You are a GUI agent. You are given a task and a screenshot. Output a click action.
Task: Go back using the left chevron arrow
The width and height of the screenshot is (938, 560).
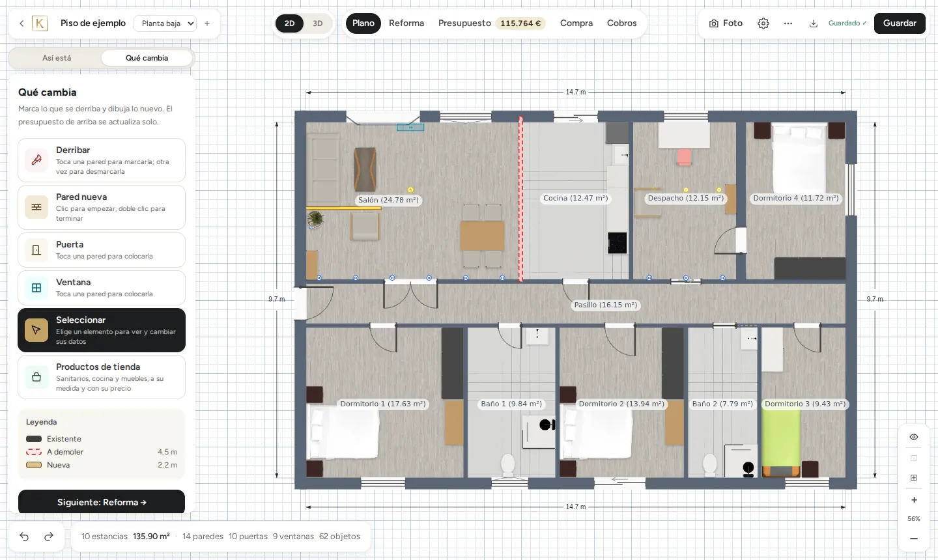coord(21,23)
